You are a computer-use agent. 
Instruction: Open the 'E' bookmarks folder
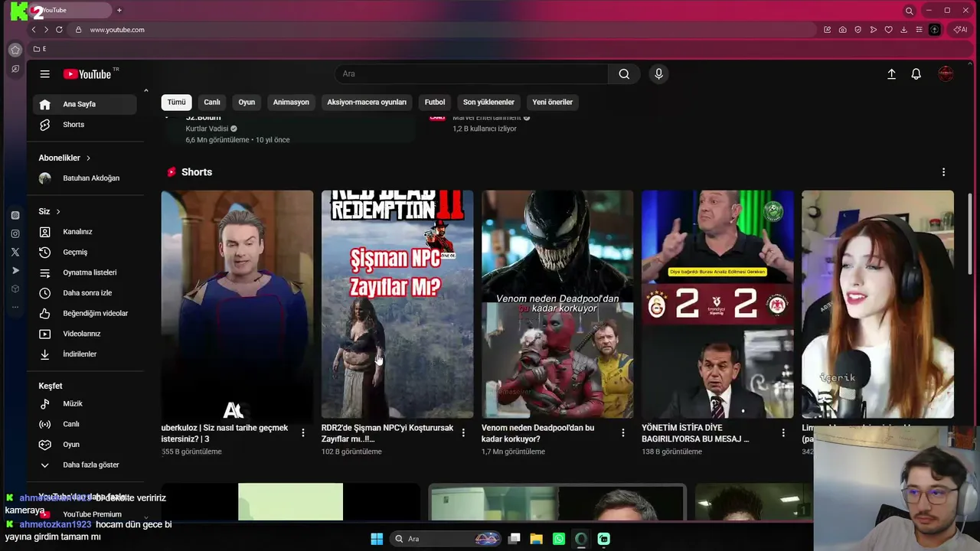(x=39, y=49)
